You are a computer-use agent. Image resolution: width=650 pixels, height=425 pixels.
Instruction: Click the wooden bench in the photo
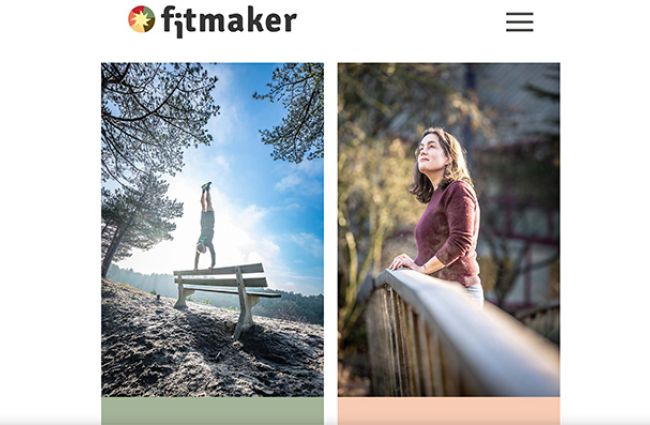pyautogui.click(x=226, y=294)
